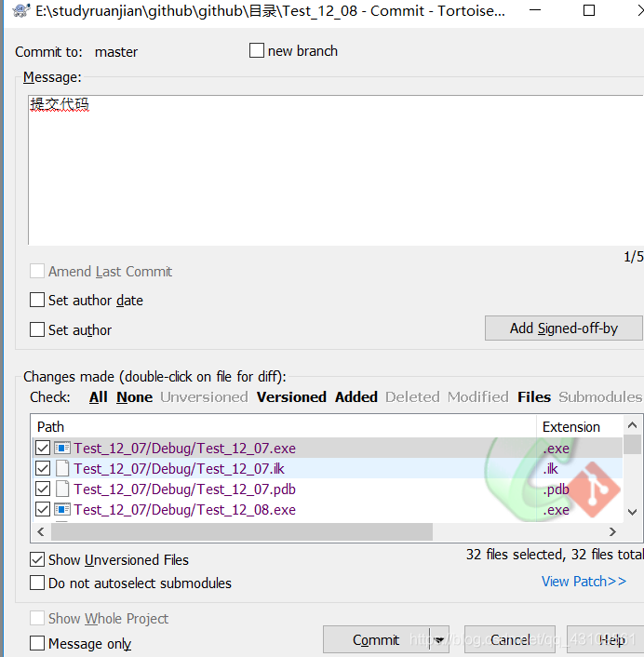Uncheck the Test_12_07.pdb file checkbox

[43, 489]
